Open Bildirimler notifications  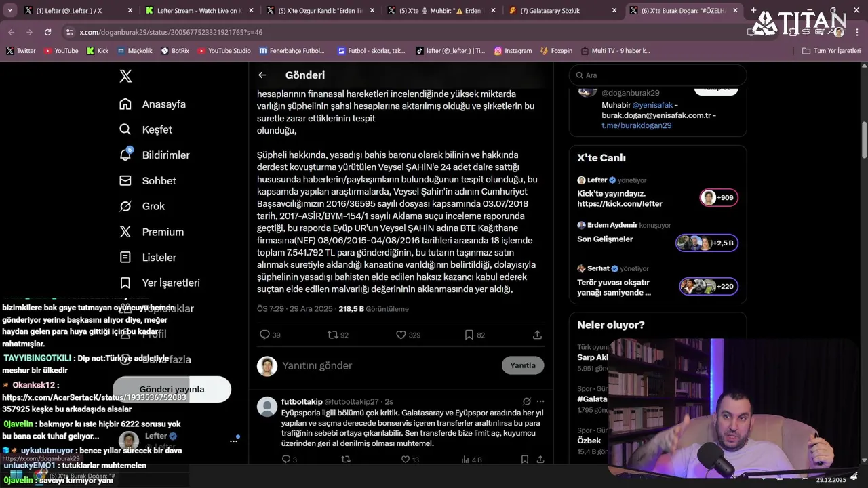(x=155, y=155)
